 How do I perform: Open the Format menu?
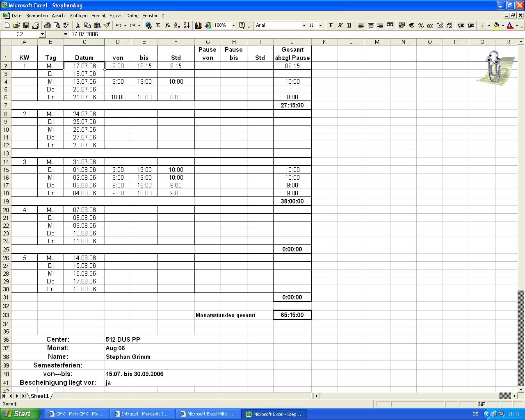[98, 16]
